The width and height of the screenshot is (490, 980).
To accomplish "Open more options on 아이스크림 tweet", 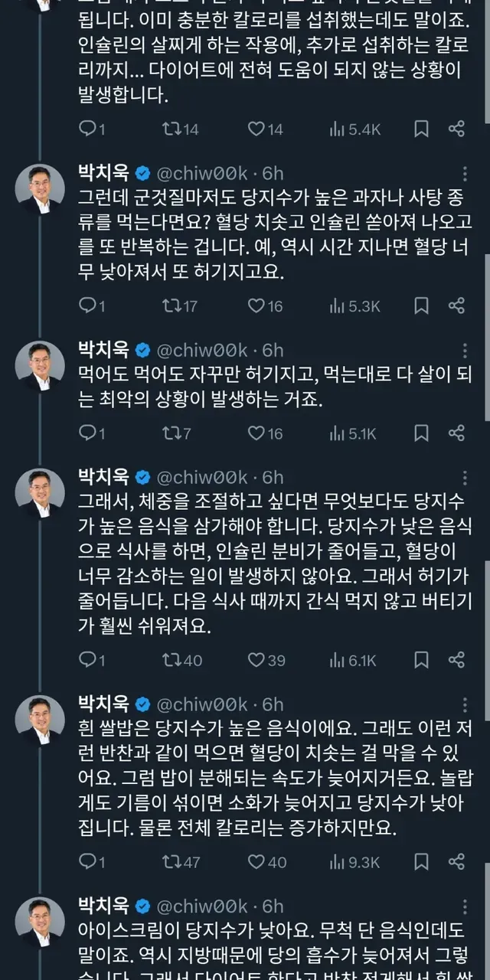I will point(465,906).
